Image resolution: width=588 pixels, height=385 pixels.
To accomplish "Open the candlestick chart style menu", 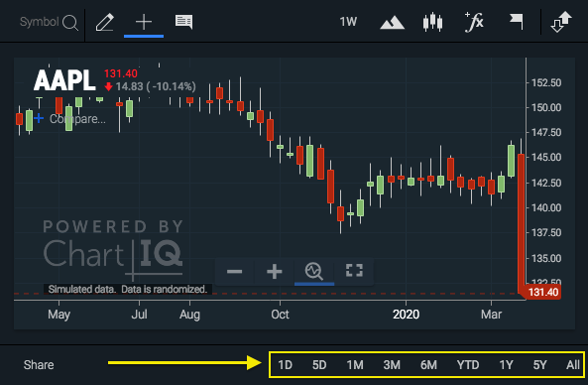I will click(432, 22).
